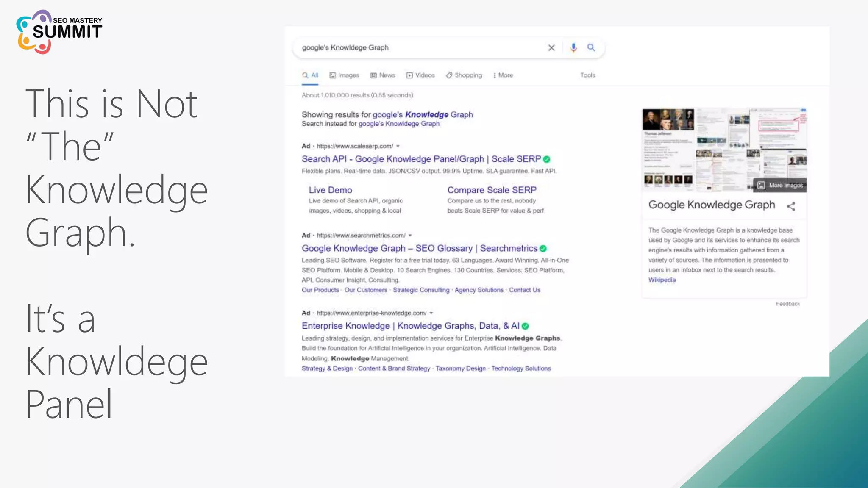
Task: Open the Technology Solutions sitelink
Action: (x=521, y=369)
